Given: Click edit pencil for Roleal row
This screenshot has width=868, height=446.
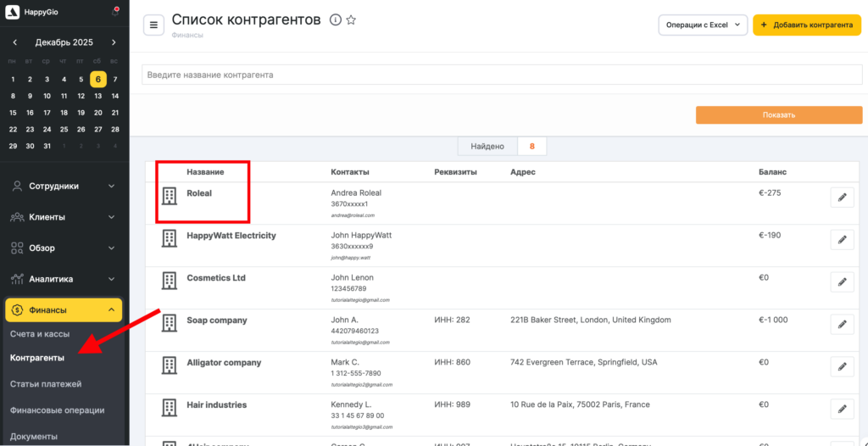Looking at the screenshot, I should click(841, 198).
